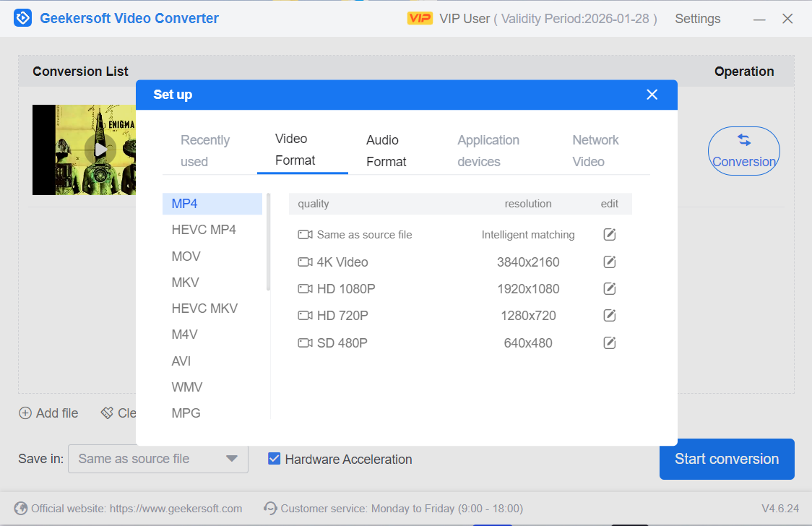
Task: Click the Conversion swap arrows button
Action: (x=743, y=151)
